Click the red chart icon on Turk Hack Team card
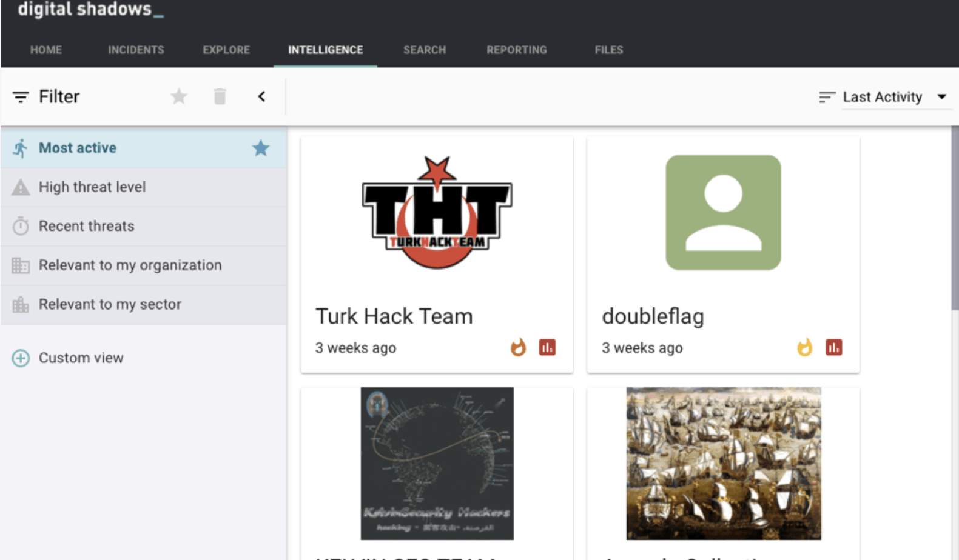 [547, 347]
